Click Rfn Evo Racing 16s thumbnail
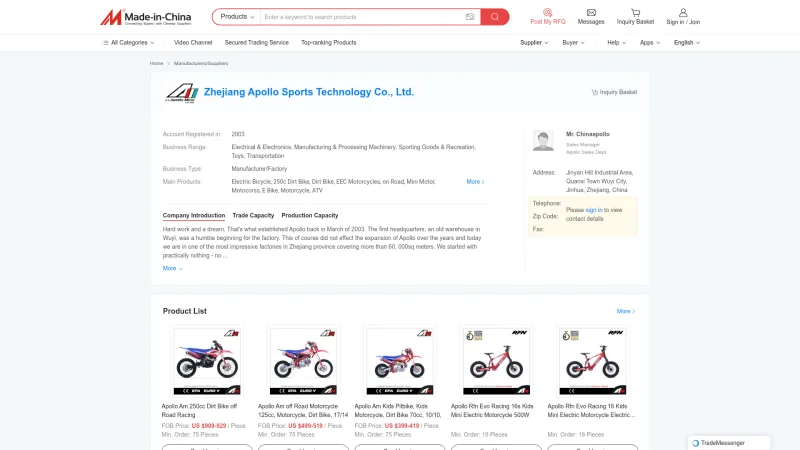This screenshot has width=800, height=450. point(496,361)
